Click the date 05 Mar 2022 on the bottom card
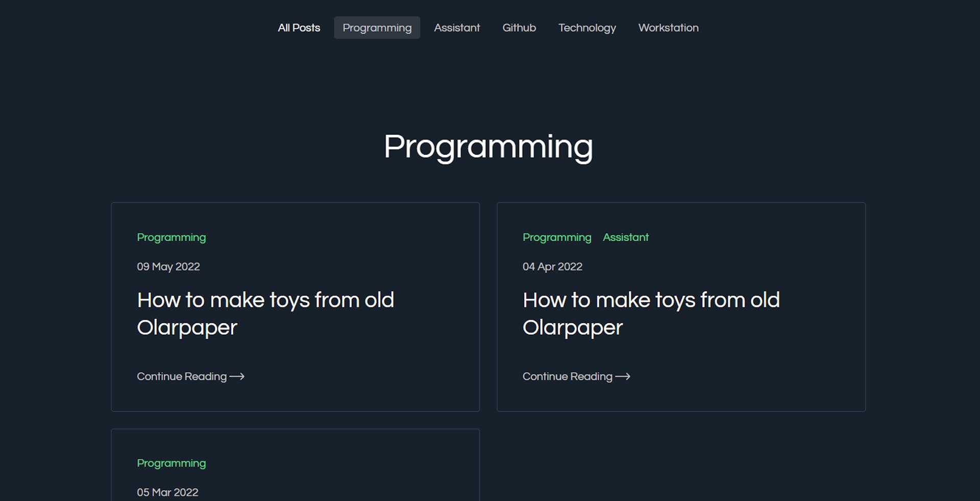The width and height of the screenshot is (980, 501). (167, 492)
